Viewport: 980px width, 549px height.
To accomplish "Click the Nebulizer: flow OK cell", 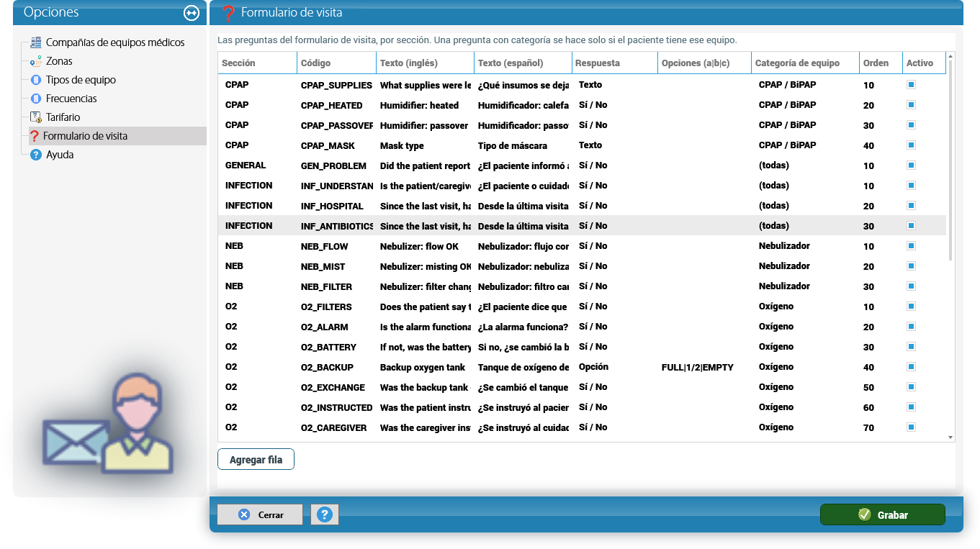I will pos(426,246).
